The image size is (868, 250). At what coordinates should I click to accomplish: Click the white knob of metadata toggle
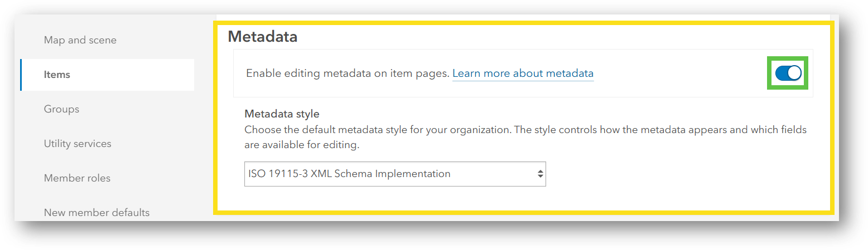click(794, 73)
